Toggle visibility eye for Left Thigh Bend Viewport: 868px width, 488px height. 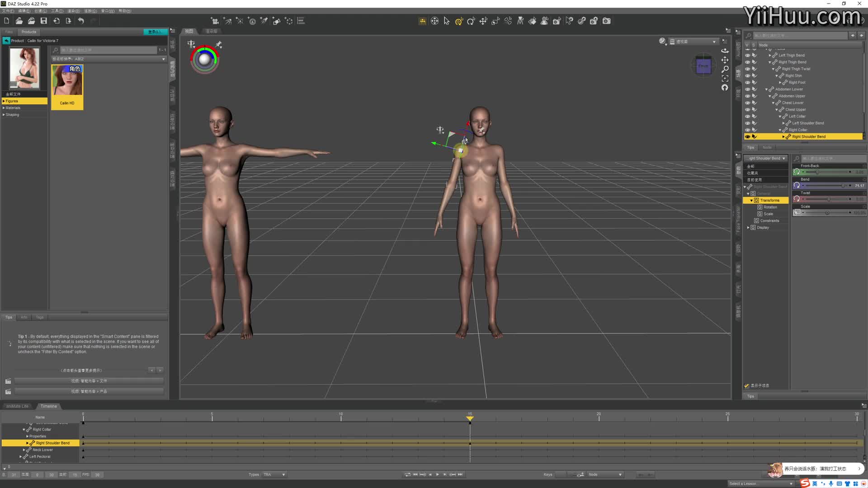tap(747, 55)
